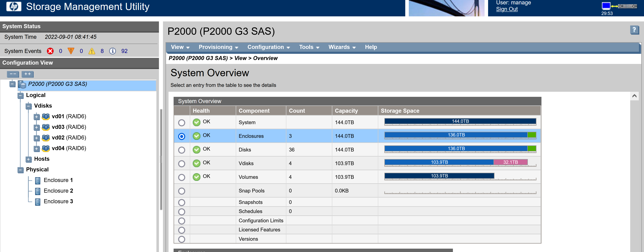The height and width of the screenshot is (252, 644).
Task: Collapse the Physical tree node
Action: [21, 170]
